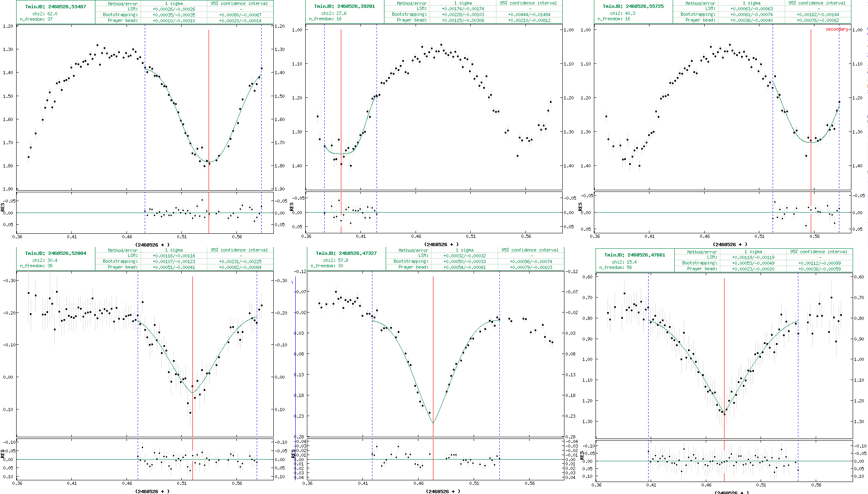Click the "n_freedom: 37" label
Viewport: 868px width, 494px height.
(36, 19)
